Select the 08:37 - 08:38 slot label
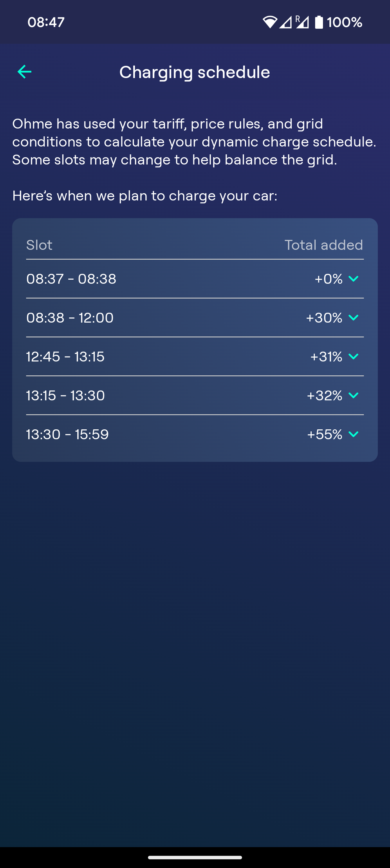The width and height of the screenshot is (390, 868). tap(71, 279)
